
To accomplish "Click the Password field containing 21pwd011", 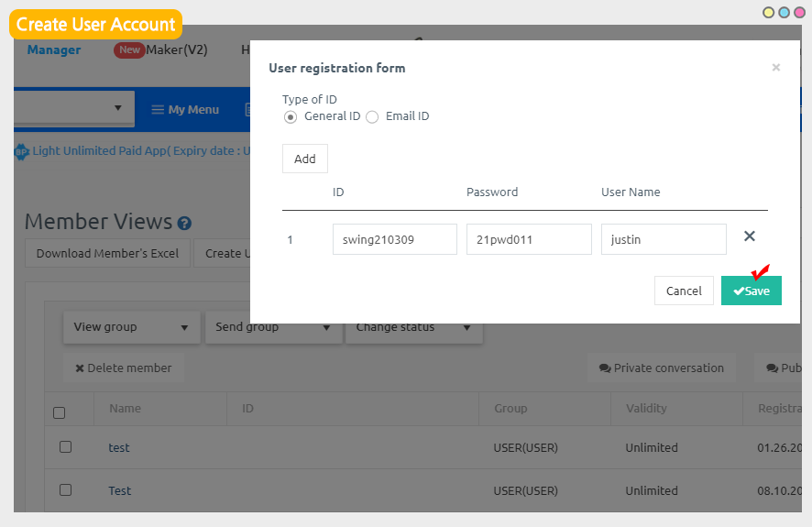I will click(529, 239).
